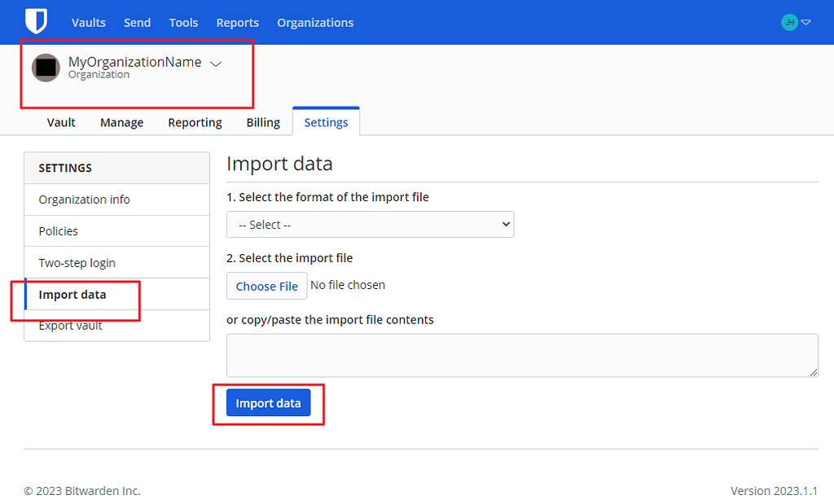This screenshot has height=504, width=834.
Task: Open the Policies settings page
Action: tap(59, 230)
